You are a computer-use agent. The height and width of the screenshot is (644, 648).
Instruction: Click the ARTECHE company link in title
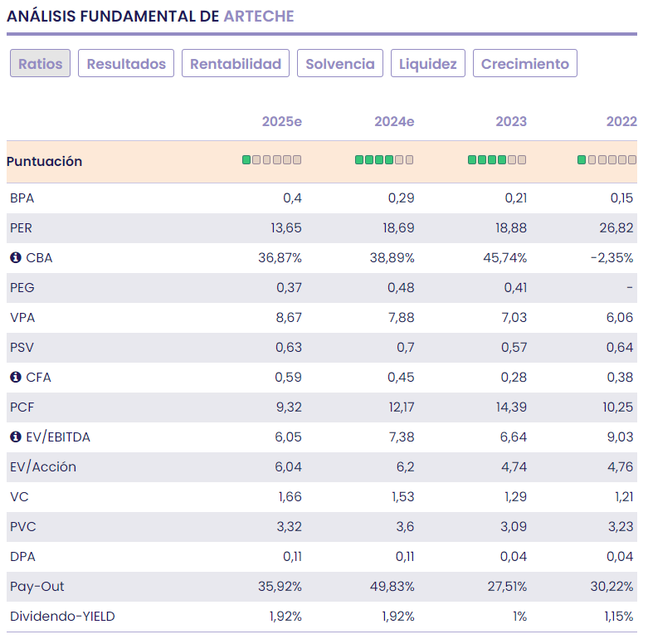point(259,17)
